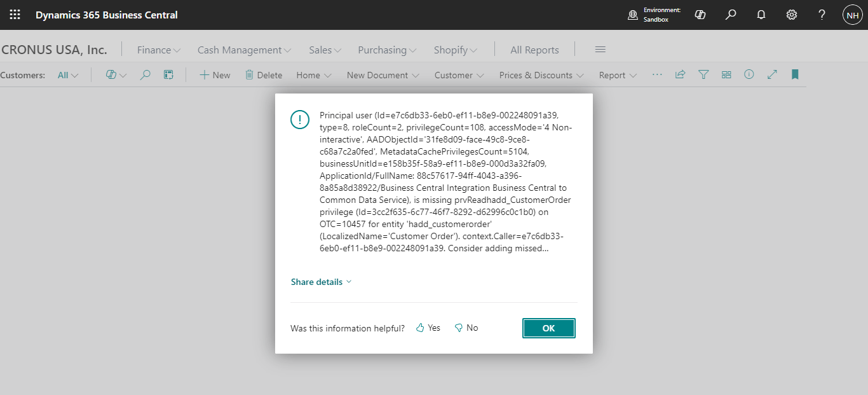Click the CRONUS USA, Inc. company name
The image size is (868, 395).
click(54, 50)
